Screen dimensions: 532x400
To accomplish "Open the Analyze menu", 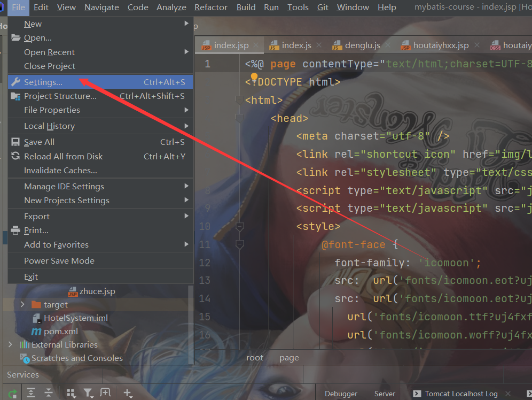I will [x=171, y=7].
